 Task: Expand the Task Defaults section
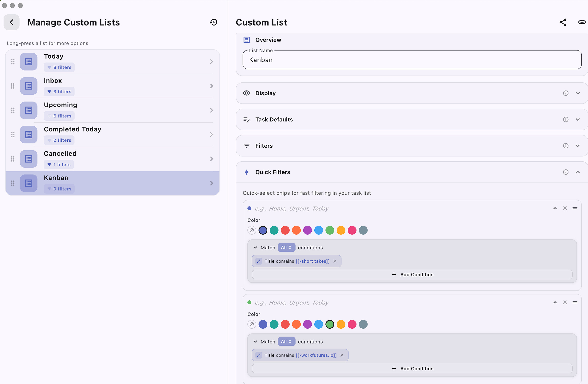tap(577, 120)
